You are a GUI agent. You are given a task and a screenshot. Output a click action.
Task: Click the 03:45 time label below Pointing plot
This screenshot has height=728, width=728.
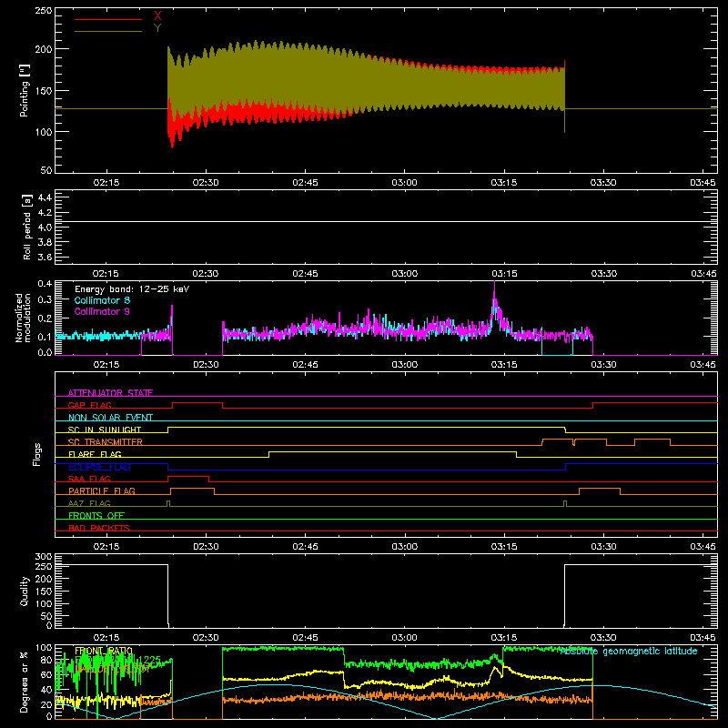pyautogui.click(x=703, y=183)
